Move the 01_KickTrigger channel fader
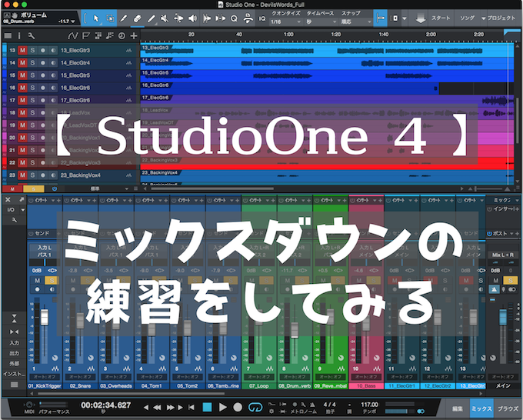Viewport: 523px width, 420px height. pos(44,317)
